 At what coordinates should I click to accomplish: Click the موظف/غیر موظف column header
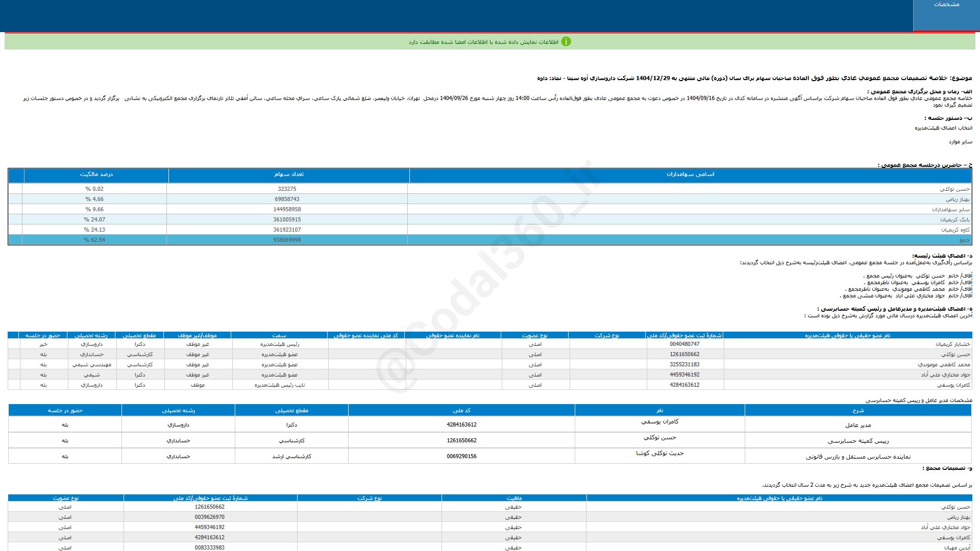click(197, 336)
